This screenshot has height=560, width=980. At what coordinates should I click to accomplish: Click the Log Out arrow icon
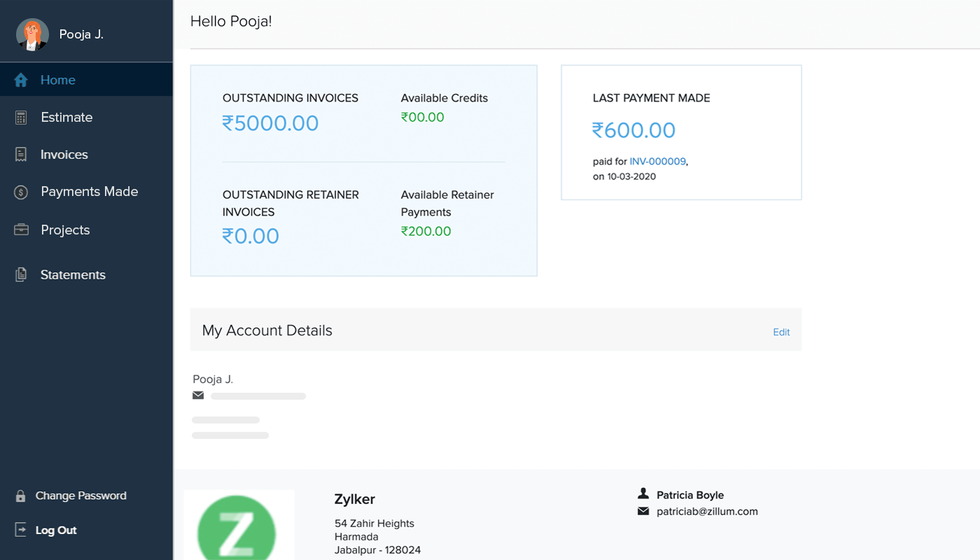[20, 530]
